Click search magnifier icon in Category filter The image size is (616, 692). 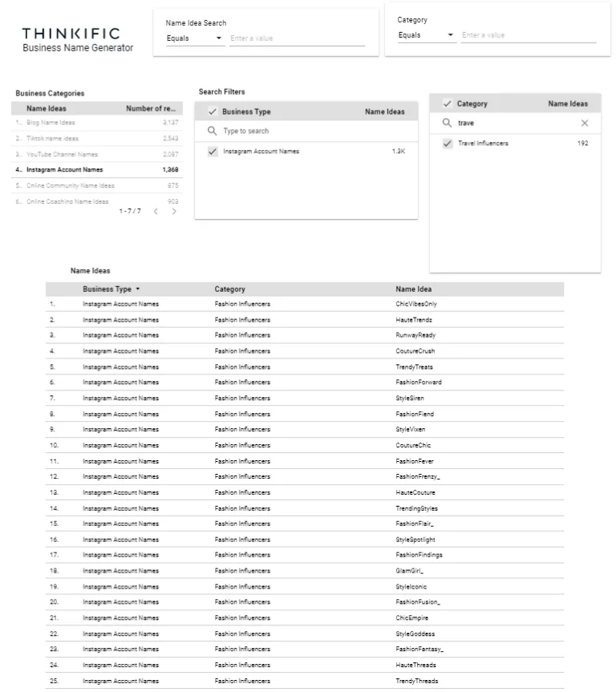click(x=447, y=123)
